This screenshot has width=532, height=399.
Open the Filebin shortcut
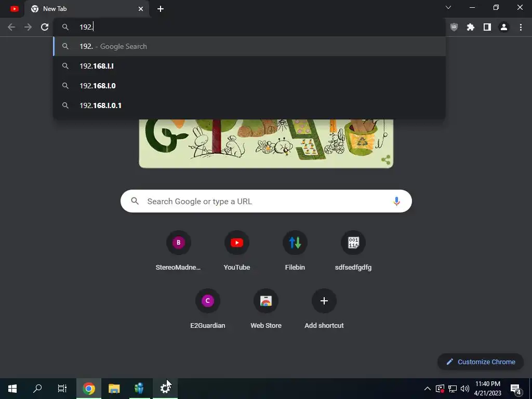tap(295, 251)
